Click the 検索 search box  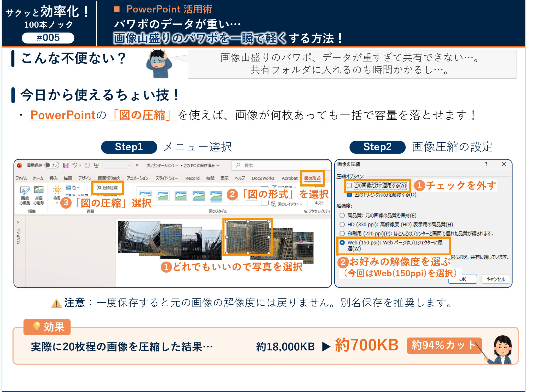281,165
